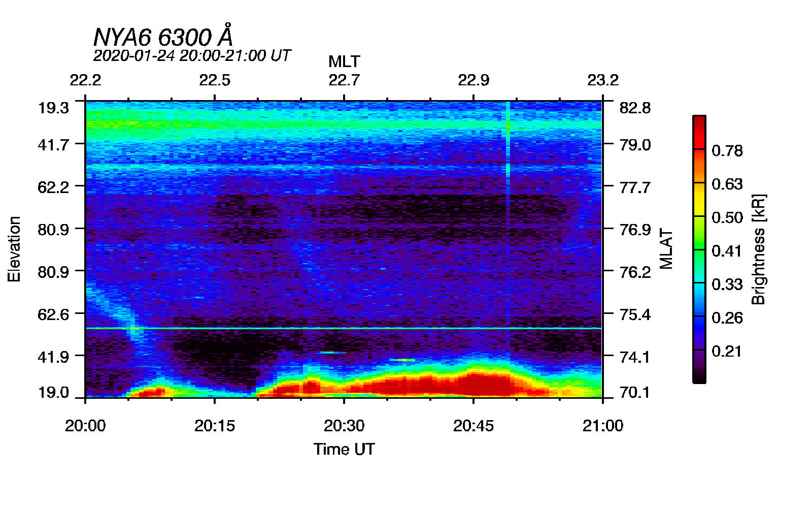The height and width of the screenshot is (508, 812).
Task: Select the time tick 20:15
Action: tap(215, 426)
